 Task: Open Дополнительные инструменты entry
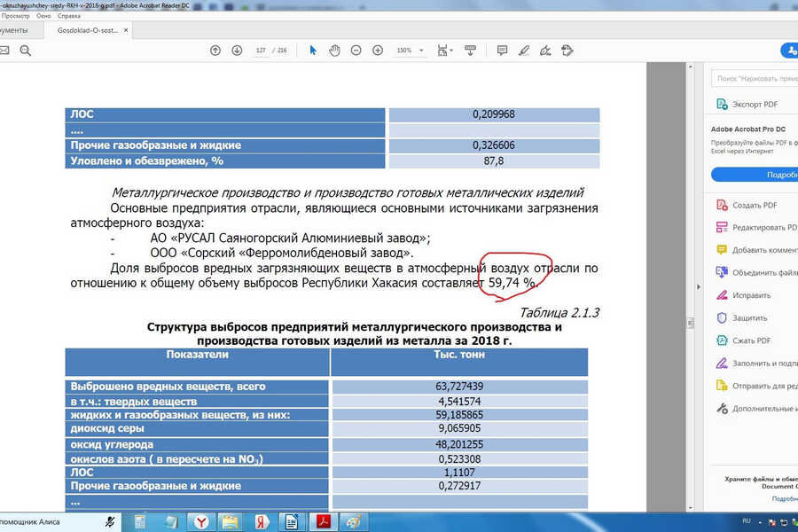[x=757, y=408]
